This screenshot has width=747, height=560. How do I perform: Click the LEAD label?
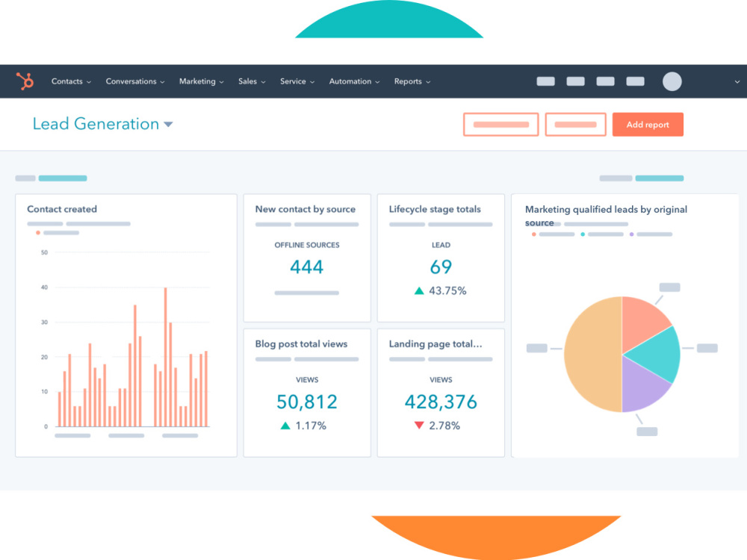tap(441, 245)
